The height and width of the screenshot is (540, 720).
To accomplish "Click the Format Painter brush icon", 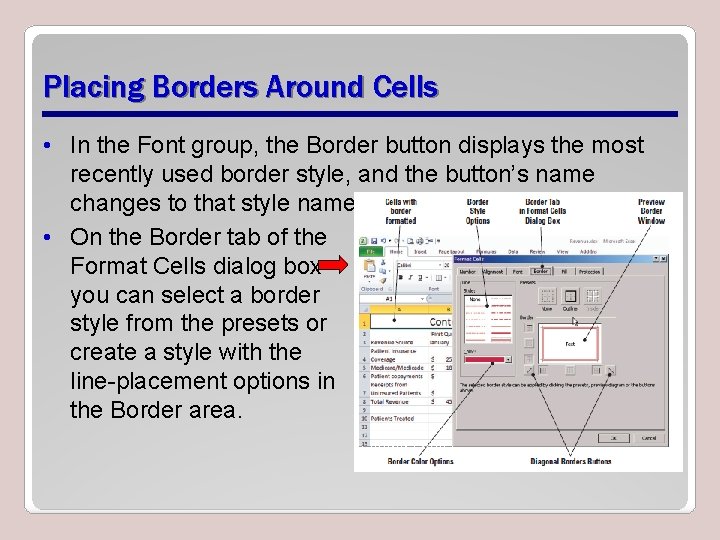I will tap(382, 280).
